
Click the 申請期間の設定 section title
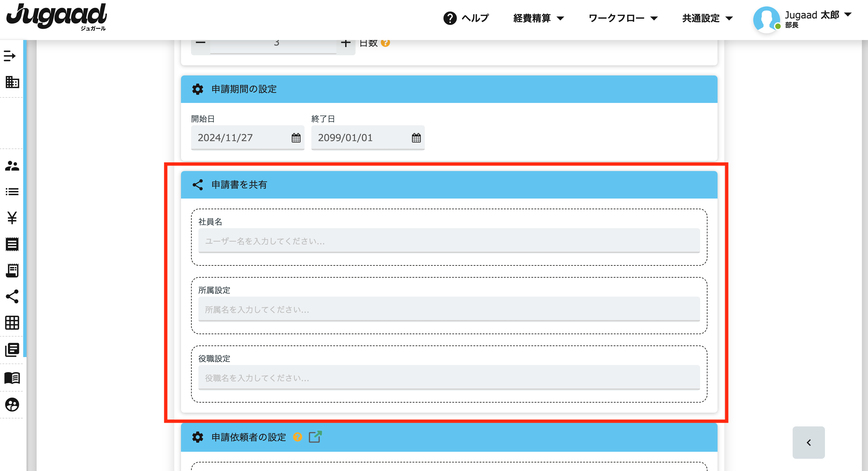pos(244,89)
